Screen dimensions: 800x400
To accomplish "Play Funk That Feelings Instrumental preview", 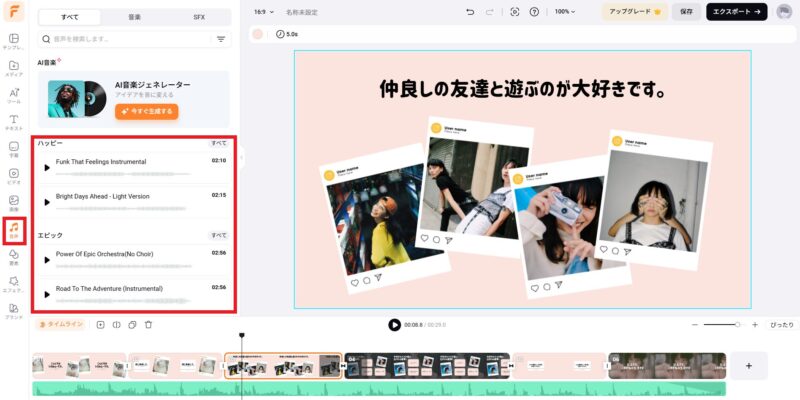I will click(x=47, y=167).
